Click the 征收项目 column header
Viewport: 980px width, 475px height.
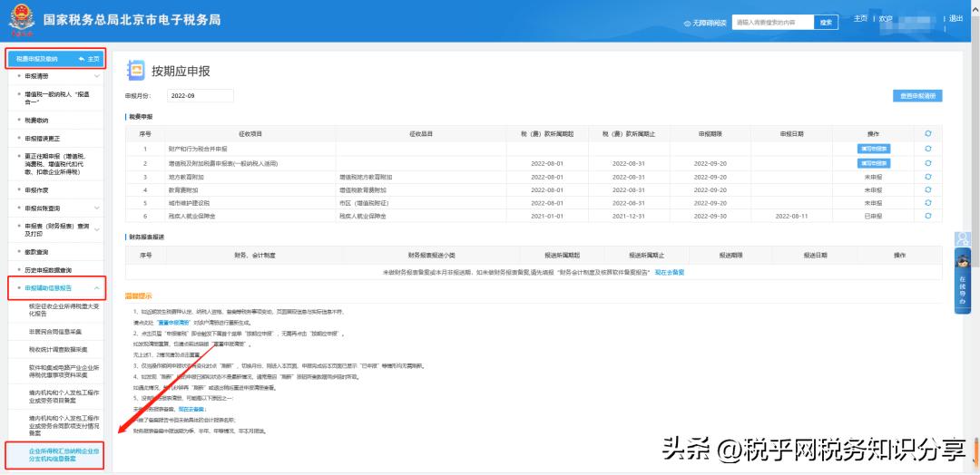[x=250, y=133]
